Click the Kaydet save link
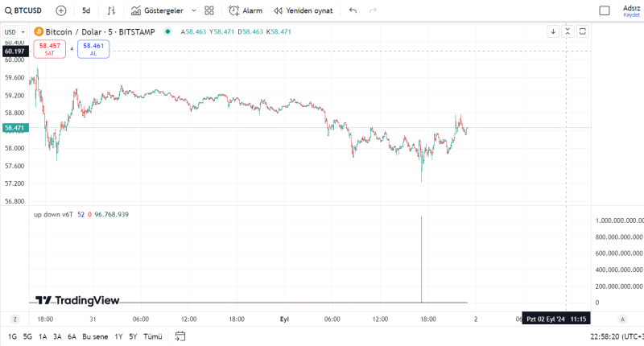The width and height of the screenshot is (644, 346). [x=631, y=14]
